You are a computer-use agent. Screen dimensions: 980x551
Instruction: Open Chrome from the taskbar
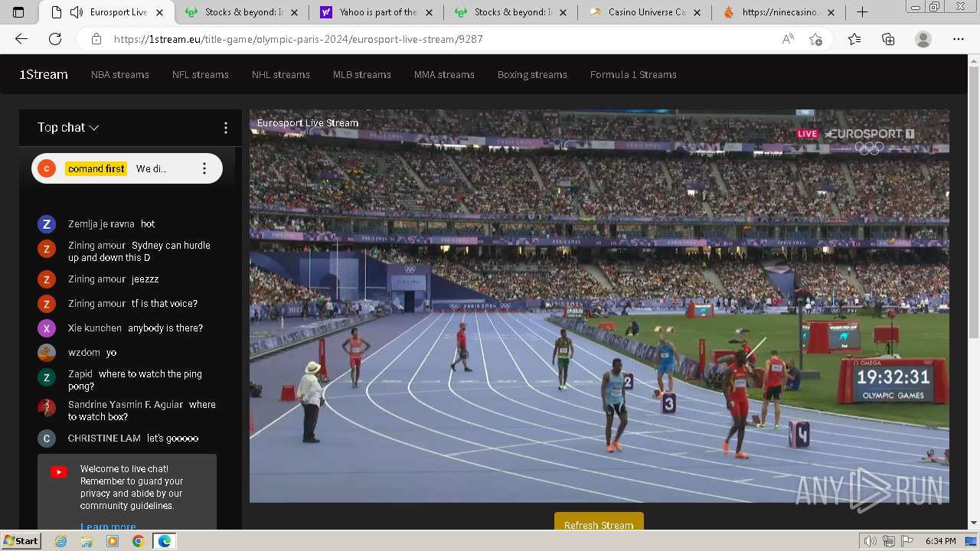(x=138, y=541)
